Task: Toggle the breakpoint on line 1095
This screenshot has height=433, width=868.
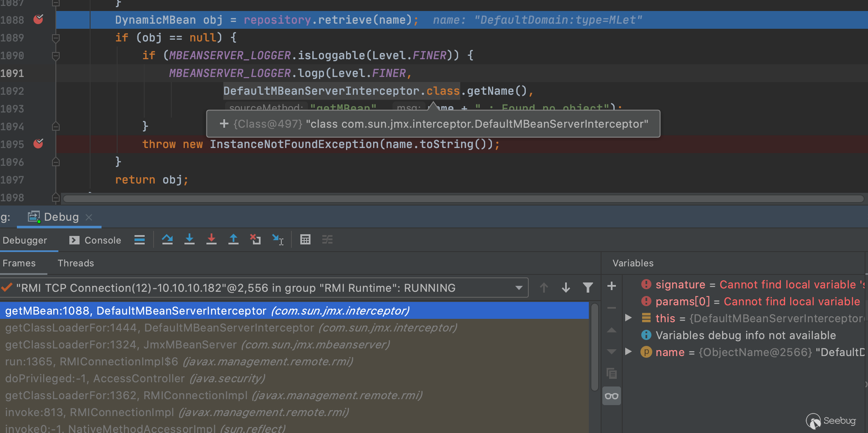Action: [38, 144]
